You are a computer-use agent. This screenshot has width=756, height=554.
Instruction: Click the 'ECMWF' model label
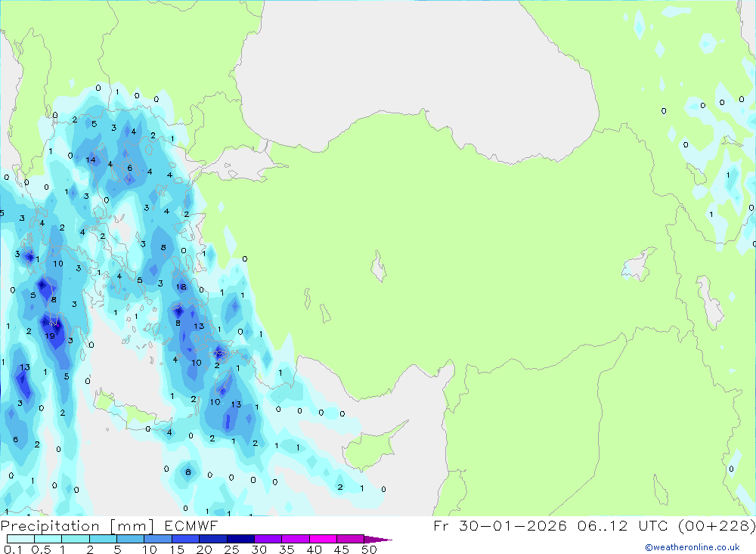[x=191, y=526]
